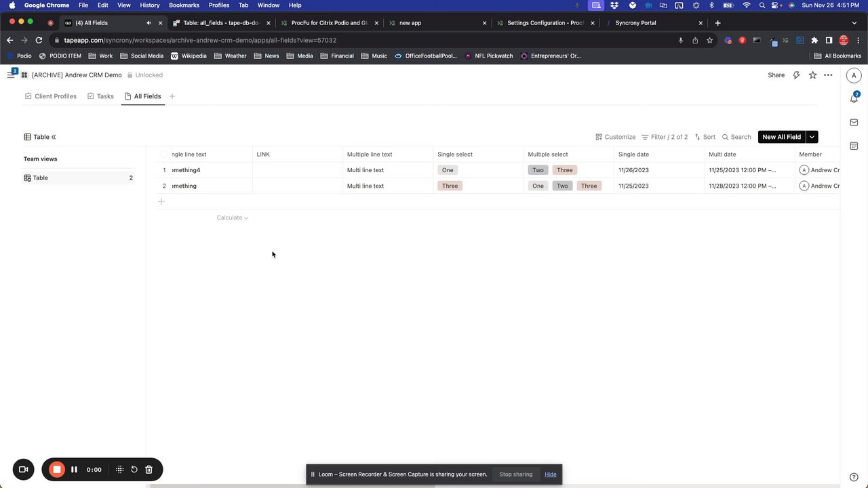Click the Multiple line text column header
This screenshot has height=488, width=868.
pos(388,155)
